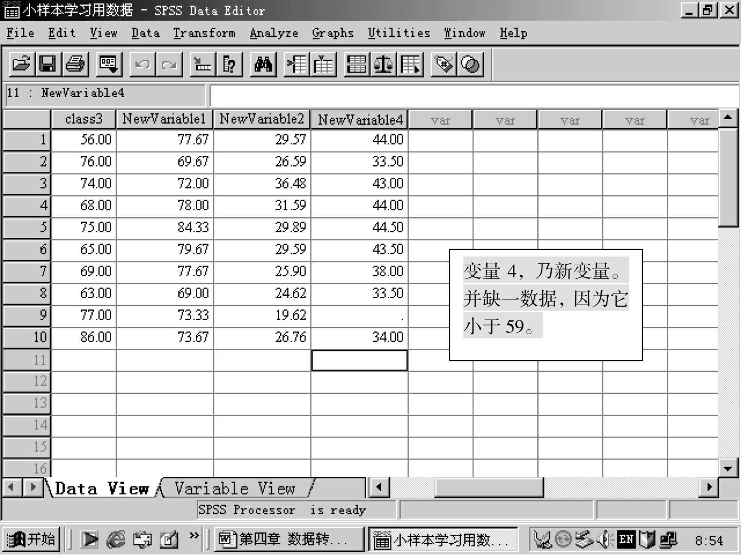Open the Help menu
The image size is (746, 560).
pos(513,33)
